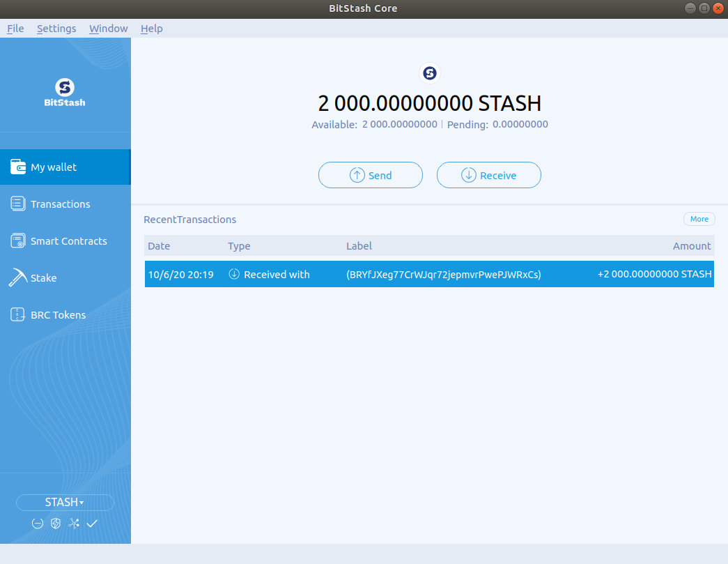Viewport: 728px width, 564px height.
Task: Open the Stake page with pickaxe icon
Action: coord(65,278)
